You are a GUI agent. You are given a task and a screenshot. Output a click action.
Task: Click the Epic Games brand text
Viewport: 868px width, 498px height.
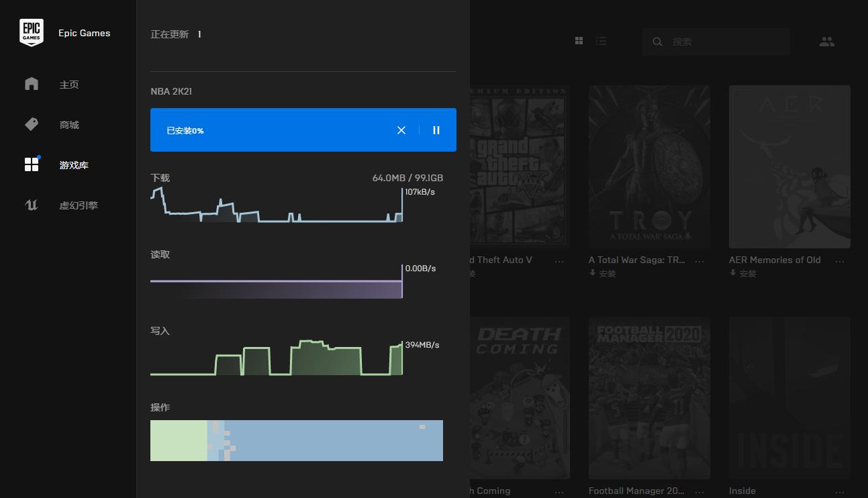(85, 33)
